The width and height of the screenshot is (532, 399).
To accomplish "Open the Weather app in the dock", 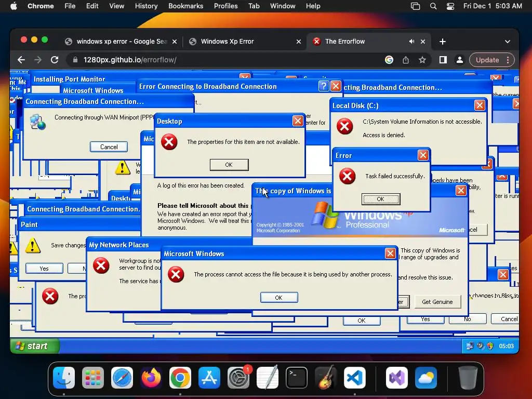I will click(x=426, y=378).
